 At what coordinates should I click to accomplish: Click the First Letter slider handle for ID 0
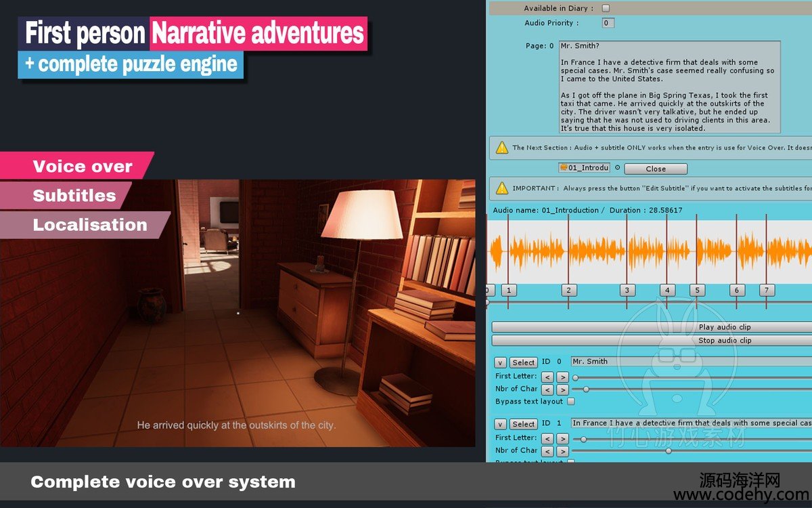click(575, 377)
